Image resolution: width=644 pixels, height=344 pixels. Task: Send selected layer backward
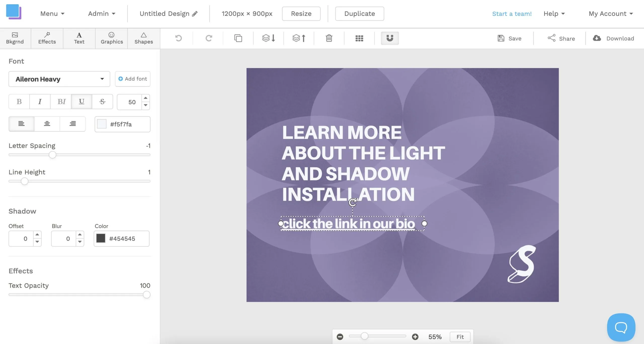click(x=268, y=38)
